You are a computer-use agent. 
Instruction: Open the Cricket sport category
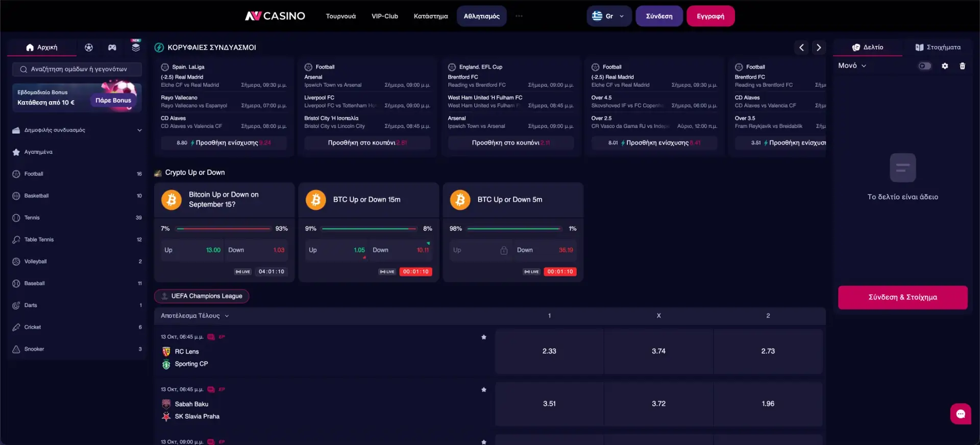tap(77, 327)
